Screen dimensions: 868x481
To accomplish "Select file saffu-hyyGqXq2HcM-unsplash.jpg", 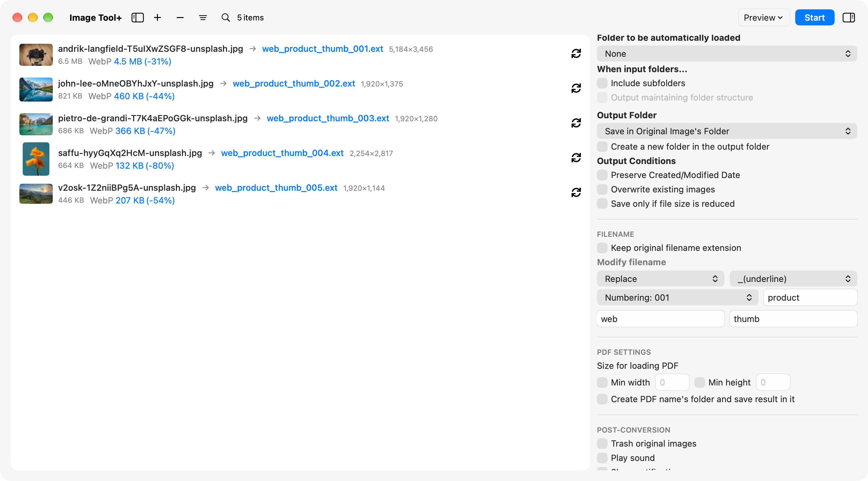I will [130, 153].
